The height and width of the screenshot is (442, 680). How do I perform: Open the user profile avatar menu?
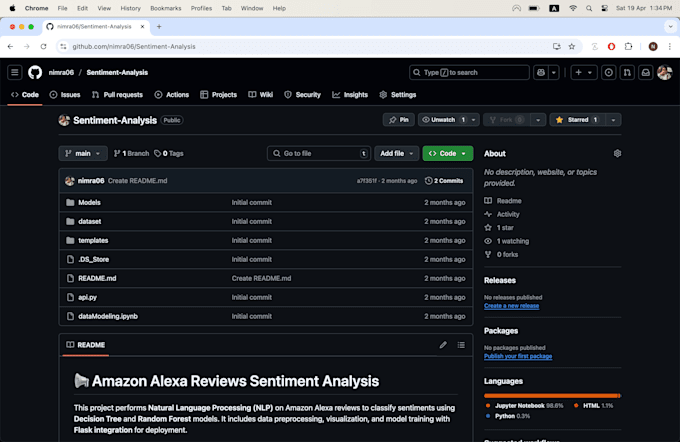point(664,72)
